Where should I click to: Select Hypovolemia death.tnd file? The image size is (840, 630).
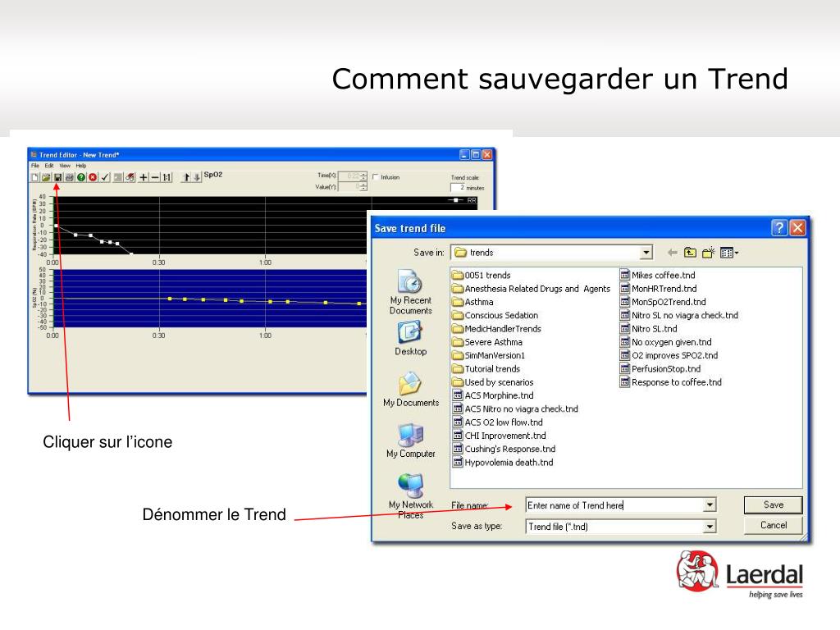pyautogui.click(x=503, y=463)
